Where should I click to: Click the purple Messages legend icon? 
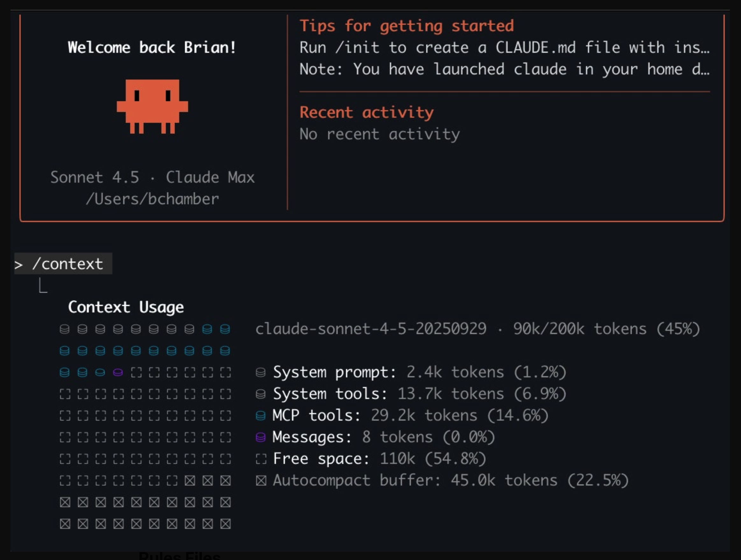pyautogui.click(x=261, y=437)
